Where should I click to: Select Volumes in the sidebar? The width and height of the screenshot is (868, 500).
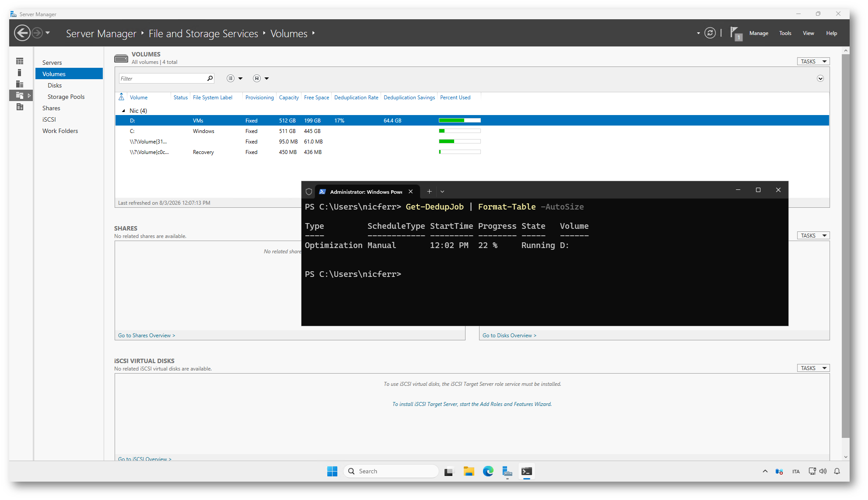[x=69, y=74]
